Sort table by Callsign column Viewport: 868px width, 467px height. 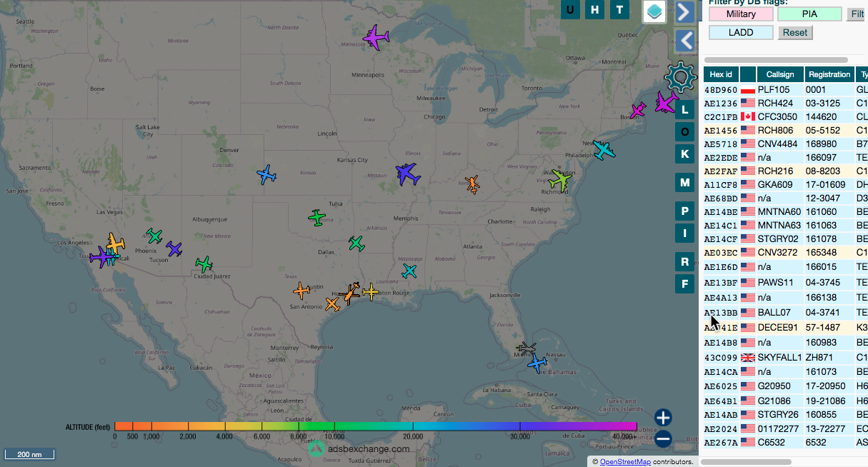tap(780, 74)
